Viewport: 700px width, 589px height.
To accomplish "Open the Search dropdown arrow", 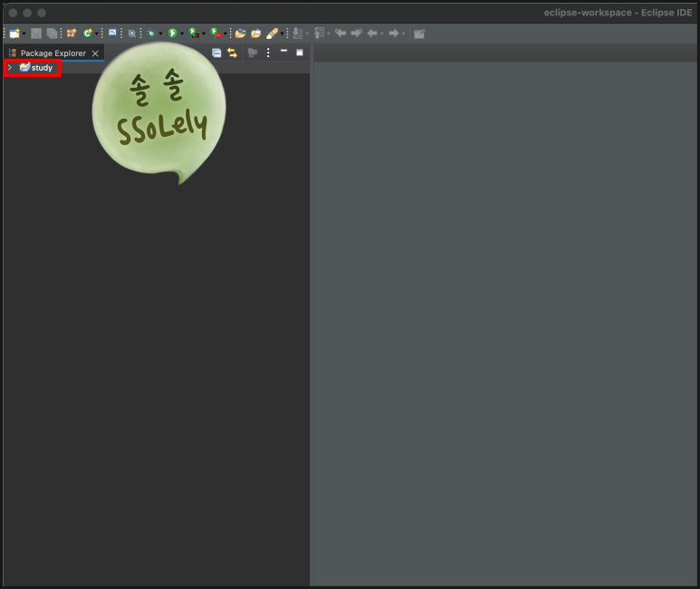I will click(283, 34).
